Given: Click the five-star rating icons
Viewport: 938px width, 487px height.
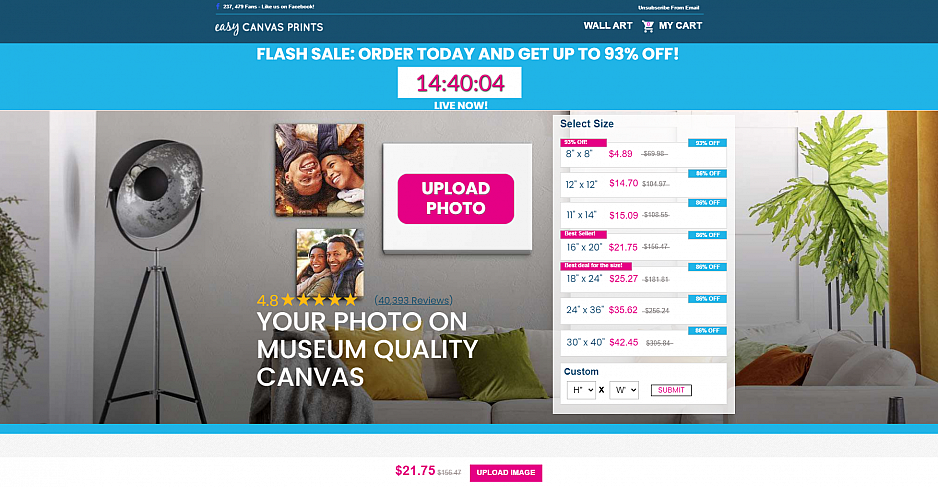Looking at the screenshot, I should point(319,300).
